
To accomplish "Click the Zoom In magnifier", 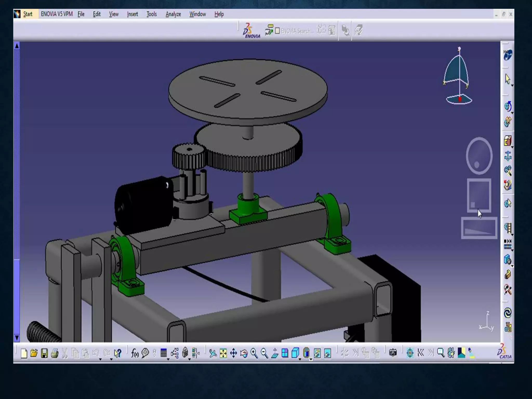I will pyautogui.click(x=254, y=353).
